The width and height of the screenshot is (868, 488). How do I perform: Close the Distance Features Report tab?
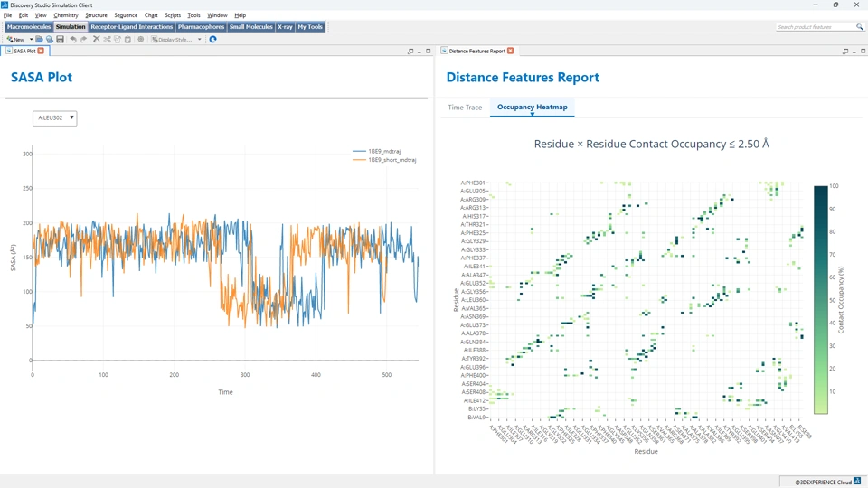click(511, 51)
